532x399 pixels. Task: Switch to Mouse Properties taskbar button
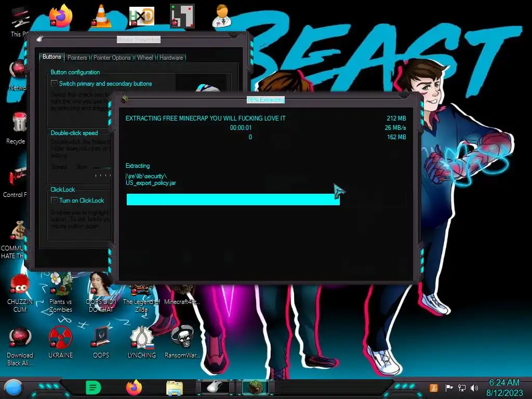pos(215,387)
